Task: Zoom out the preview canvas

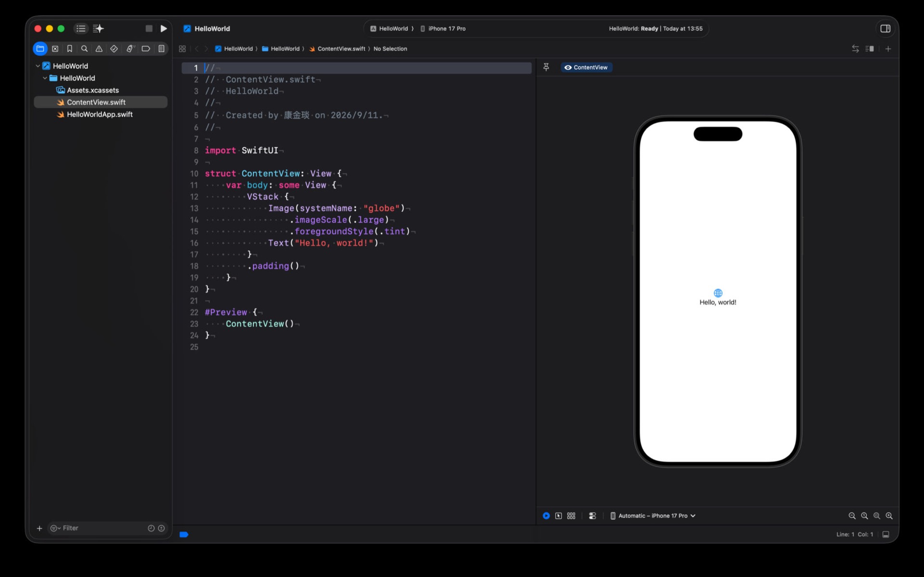Action: tap(852, 515)
